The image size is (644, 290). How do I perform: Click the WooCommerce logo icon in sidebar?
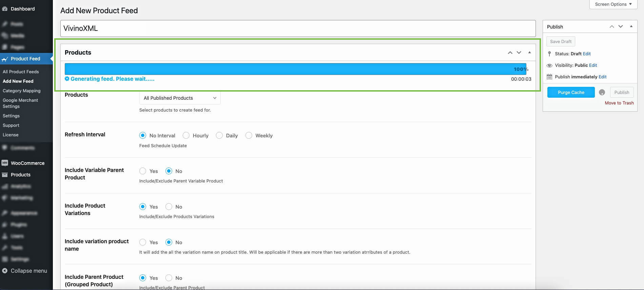pyautogui.click(x=5, y=163)
